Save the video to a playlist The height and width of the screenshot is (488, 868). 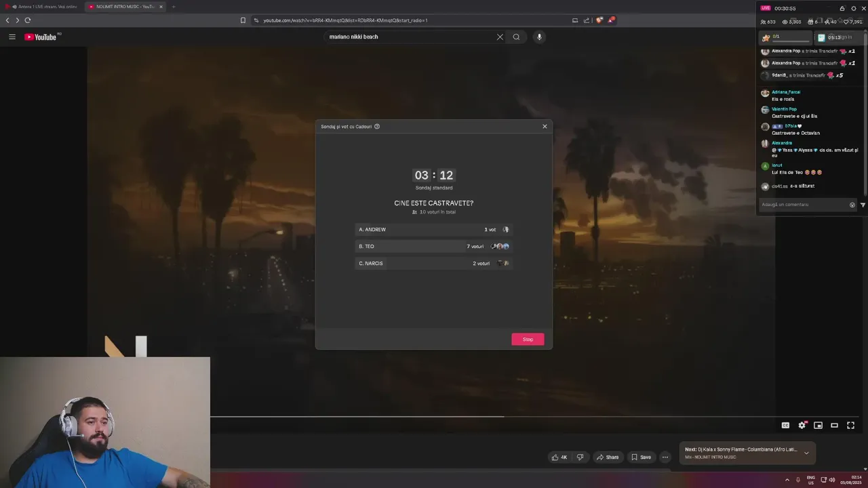tap(641, 457)
